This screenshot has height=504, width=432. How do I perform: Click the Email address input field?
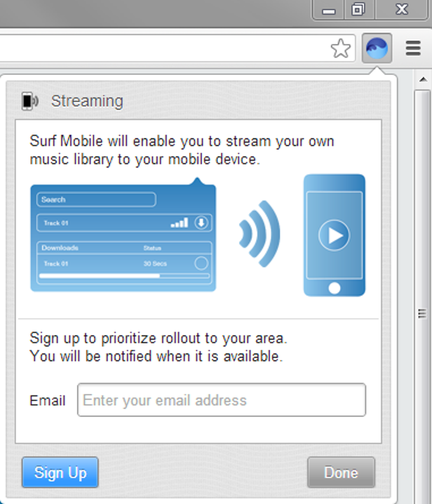(x=221, y=400)
